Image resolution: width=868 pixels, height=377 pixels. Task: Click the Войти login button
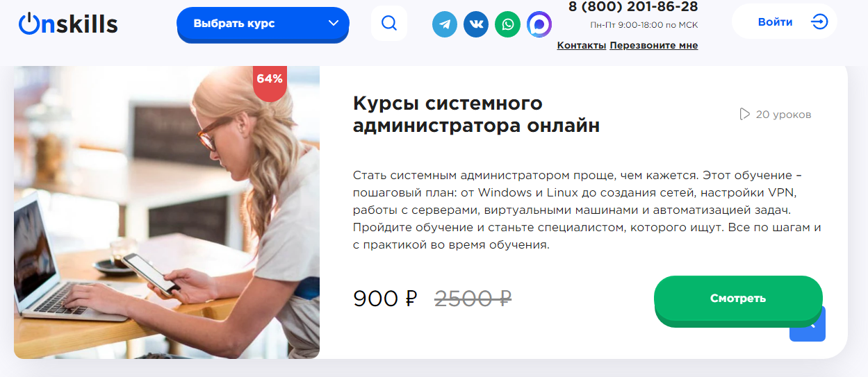coord(785,22)
